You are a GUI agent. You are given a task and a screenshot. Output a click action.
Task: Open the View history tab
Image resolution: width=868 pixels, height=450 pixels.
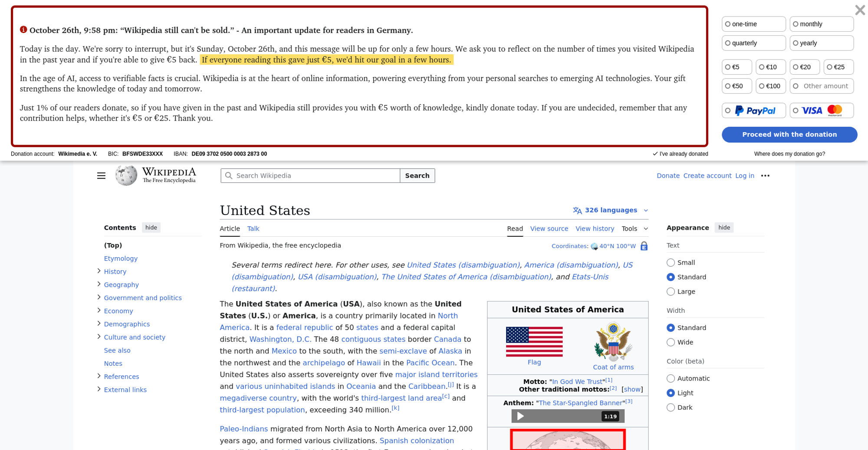click(x=595, y=228)
